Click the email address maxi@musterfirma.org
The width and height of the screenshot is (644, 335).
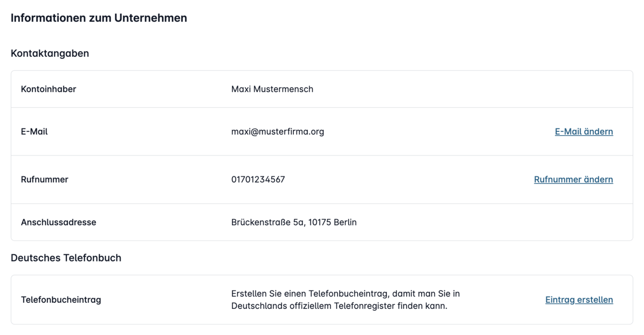tap(277, 132)
